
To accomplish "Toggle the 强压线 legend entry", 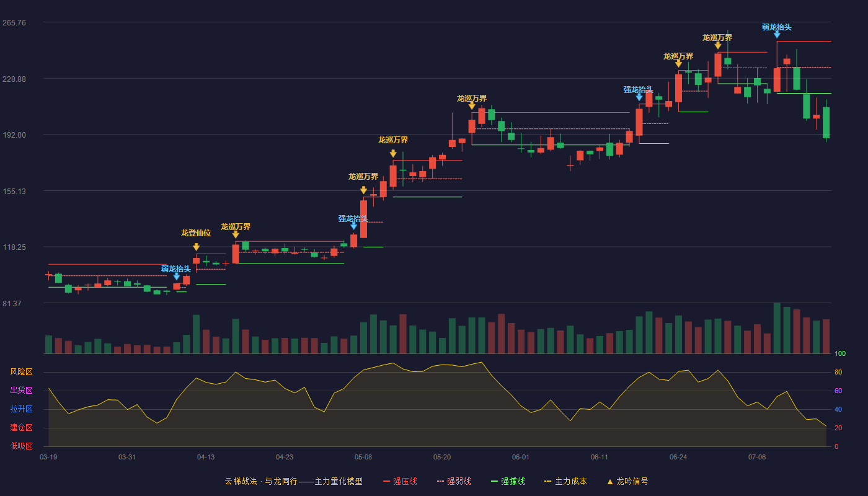I will tap(400, 481).
